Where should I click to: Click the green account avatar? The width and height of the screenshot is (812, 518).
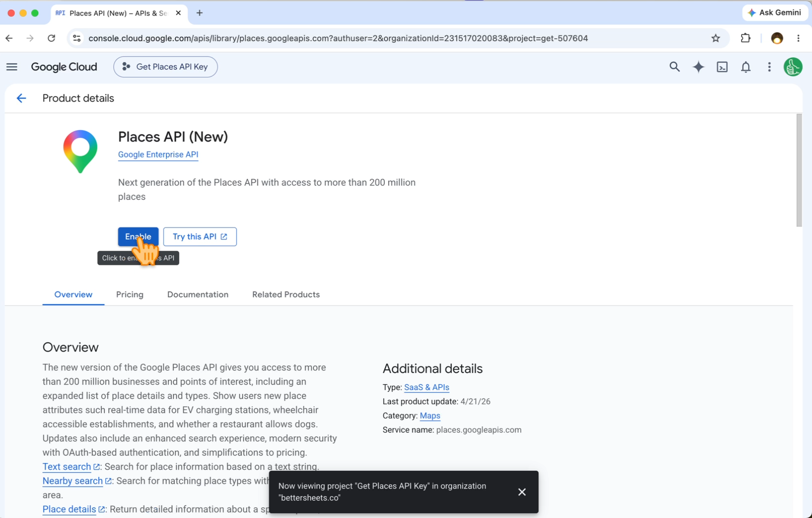(793, 67)
